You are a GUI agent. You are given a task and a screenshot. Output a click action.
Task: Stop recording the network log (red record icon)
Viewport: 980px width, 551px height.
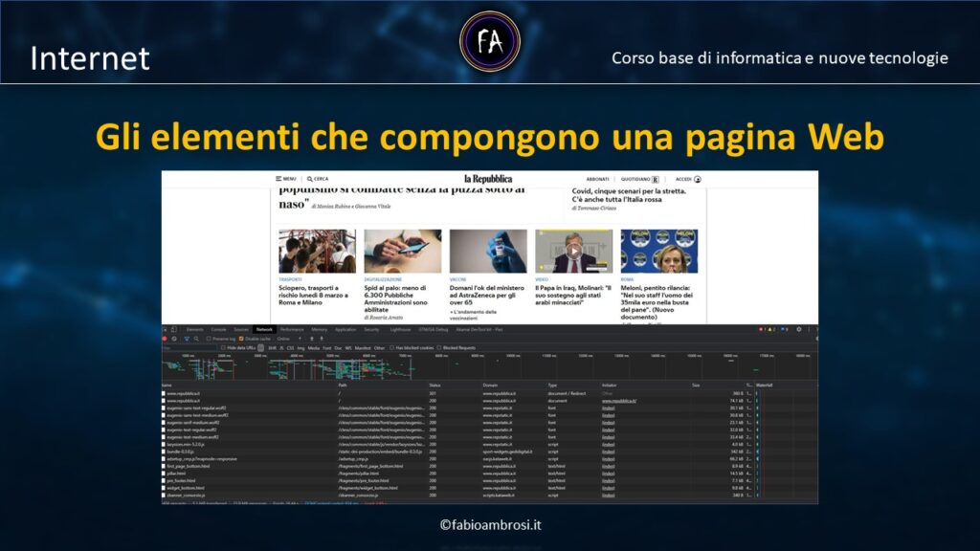click(x=165, y=341)
